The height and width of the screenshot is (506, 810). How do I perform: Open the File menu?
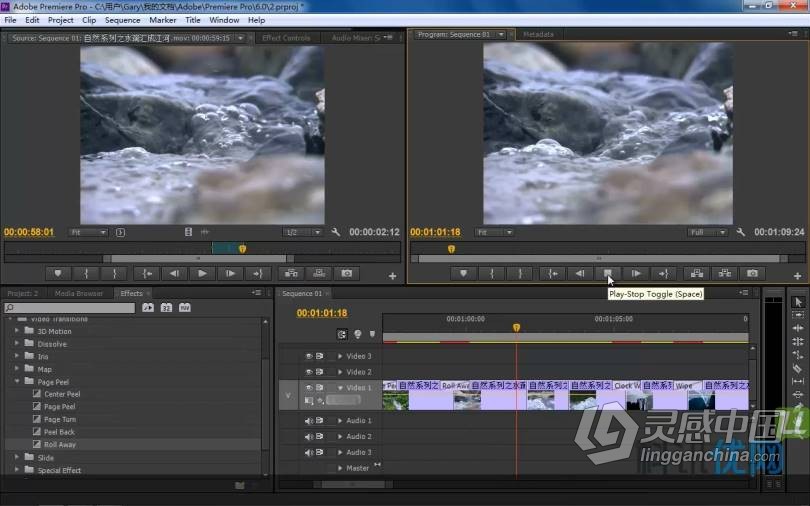click(10, 20)
